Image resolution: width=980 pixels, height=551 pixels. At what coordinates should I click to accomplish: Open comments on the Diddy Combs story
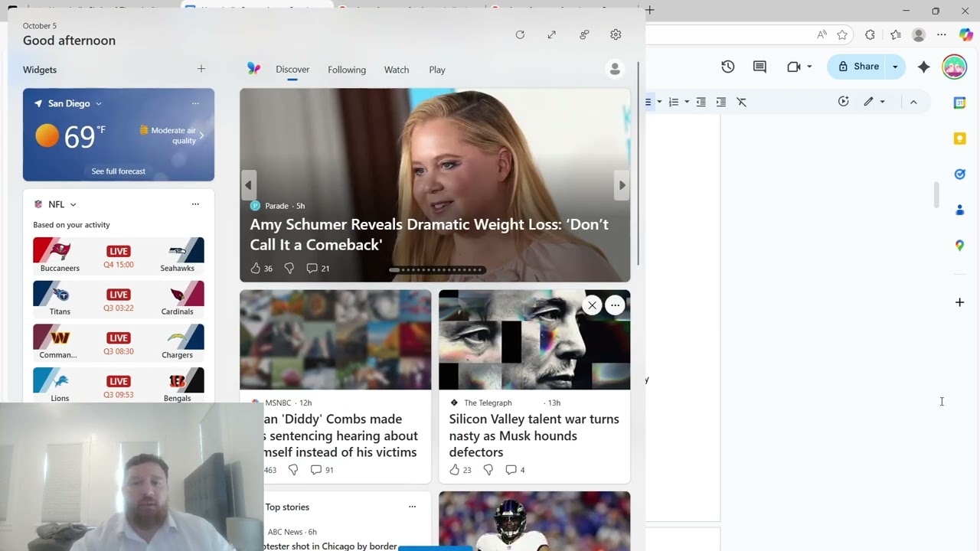tap(322, 470)
